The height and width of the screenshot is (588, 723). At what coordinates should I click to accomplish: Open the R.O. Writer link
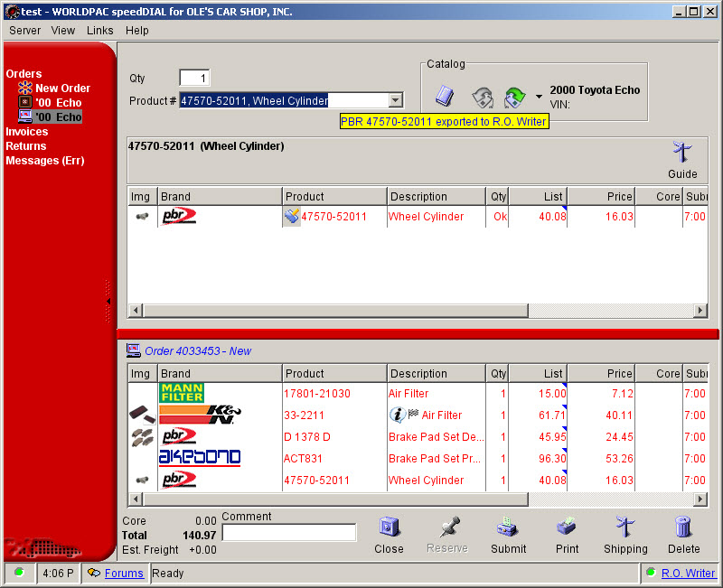point(688,573)
